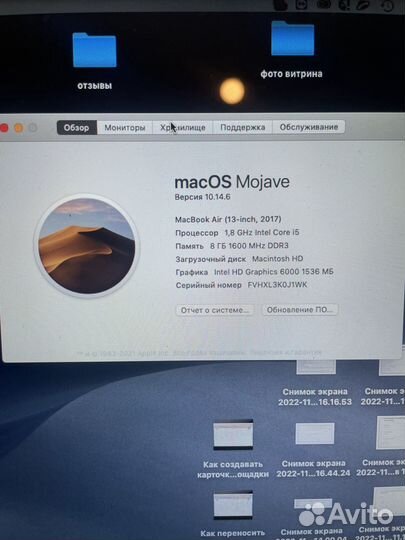Open the Мониторы tab
The width and height of the screenshot is (405, 540).
click(125, 127)
